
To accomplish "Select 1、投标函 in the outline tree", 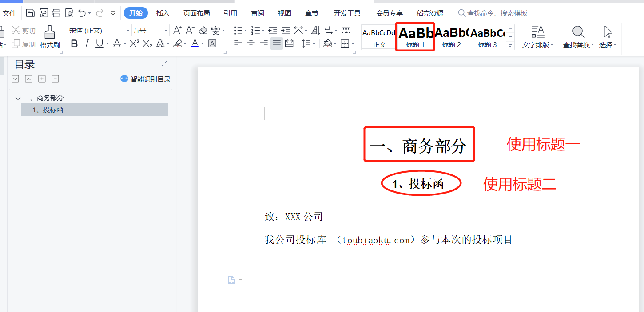I will click(95, 110).
